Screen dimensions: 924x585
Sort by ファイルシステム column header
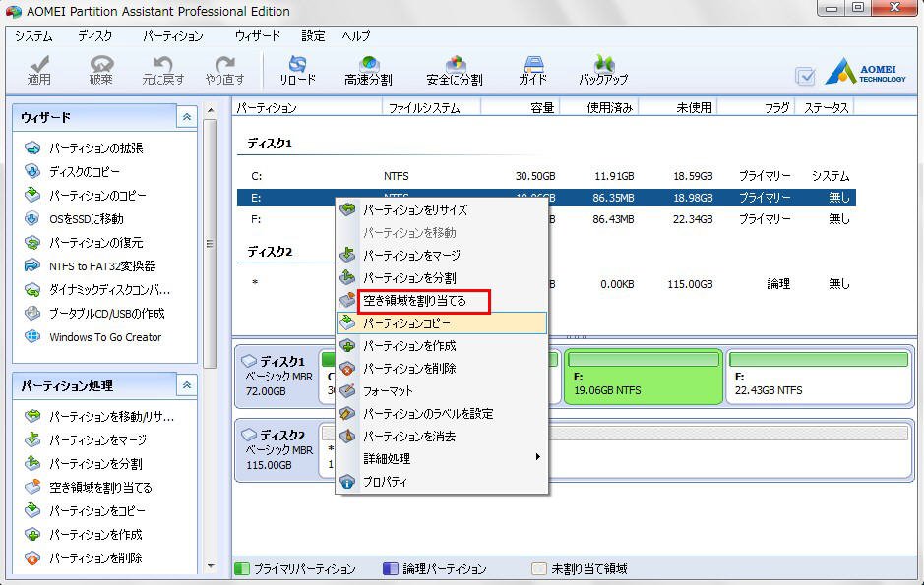pyautogui.click(x=431, y=108)
